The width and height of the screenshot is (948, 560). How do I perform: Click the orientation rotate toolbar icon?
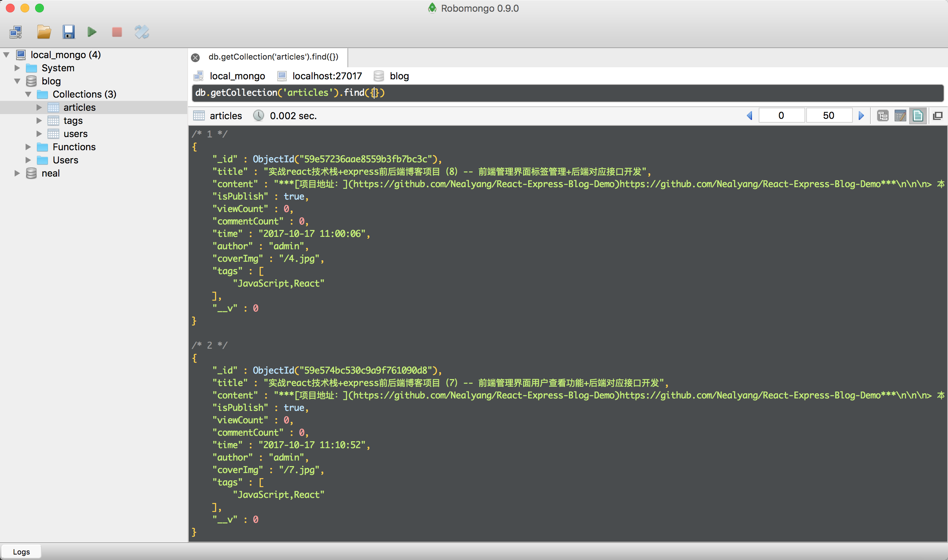click(x=142, y=32)
